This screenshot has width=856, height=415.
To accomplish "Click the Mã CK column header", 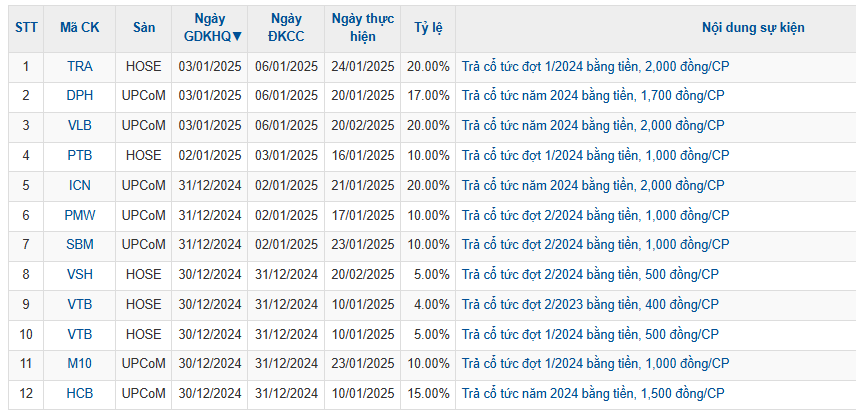I will tap(80, 28).
